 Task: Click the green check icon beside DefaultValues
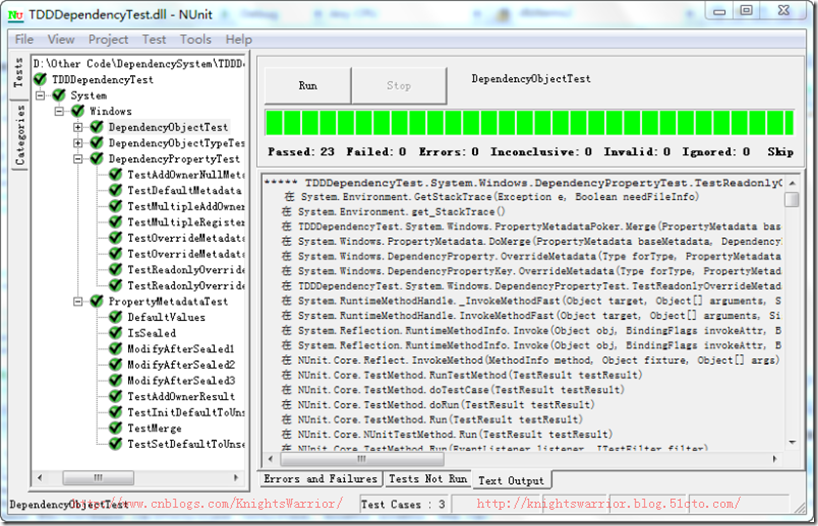[x=116, y=318]
